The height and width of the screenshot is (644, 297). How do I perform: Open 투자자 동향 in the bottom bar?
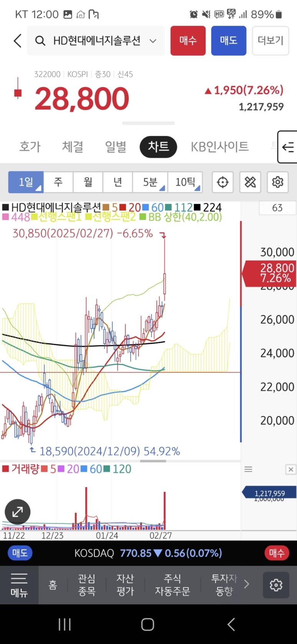click(x=224, y=585)
